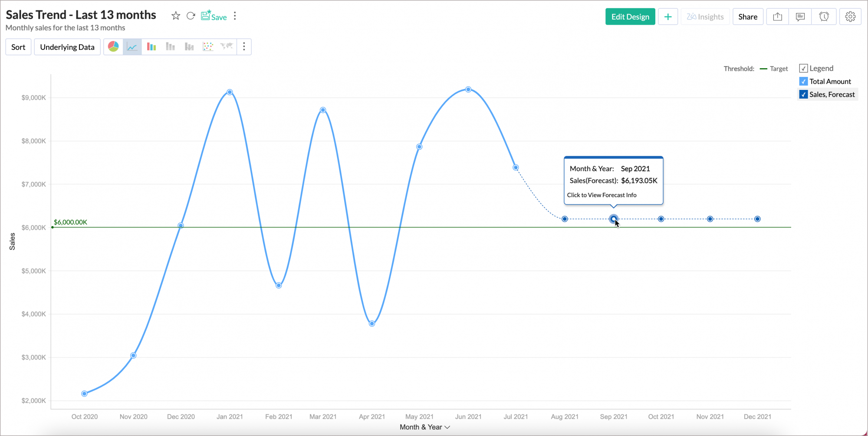Open the Sort menu

[18, 46]
